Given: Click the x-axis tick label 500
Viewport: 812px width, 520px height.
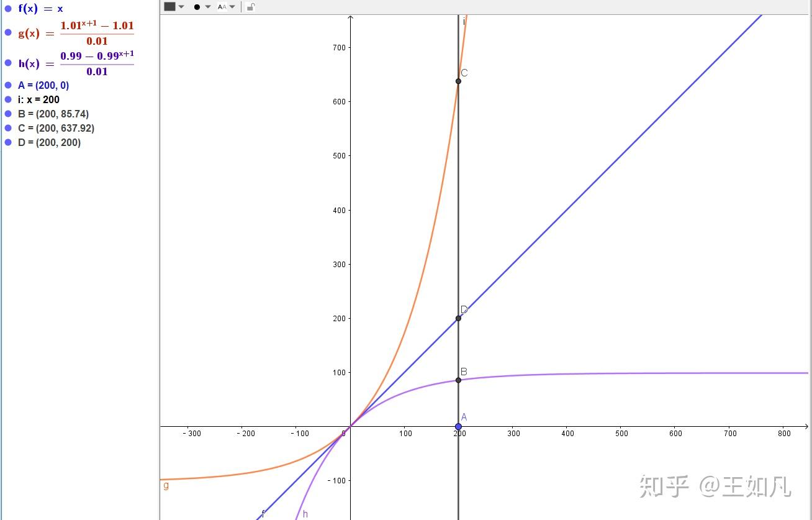Looking at the screenshot, I should (x=621, y=434).
